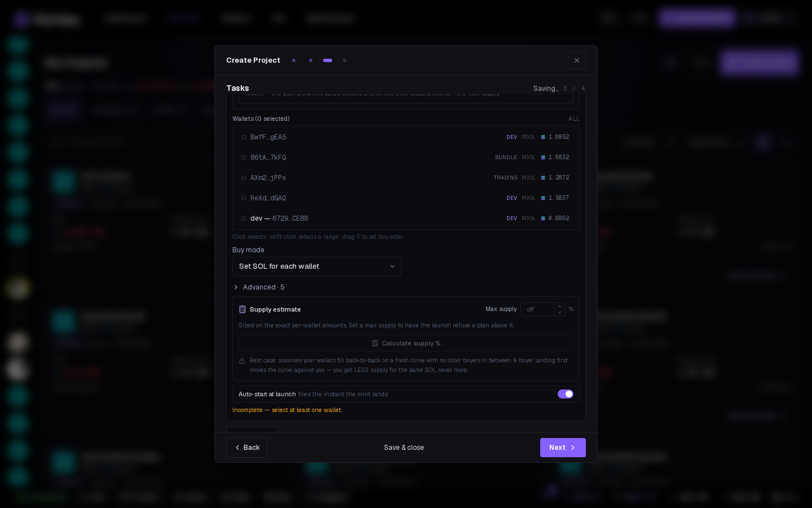Click the SOL icon next to 1.6852

coord(543,137)
